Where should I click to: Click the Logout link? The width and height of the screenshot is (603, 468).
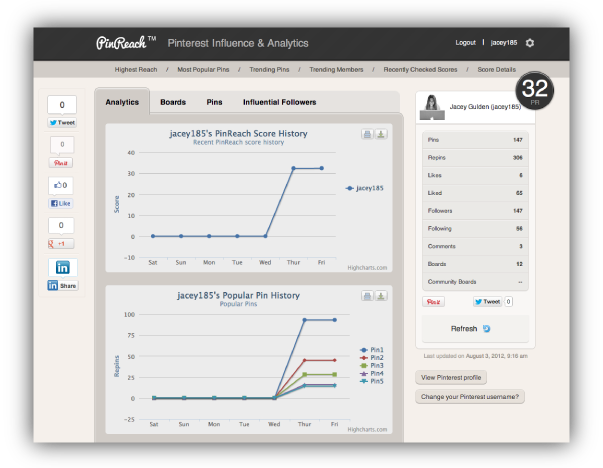pos(466,43)
